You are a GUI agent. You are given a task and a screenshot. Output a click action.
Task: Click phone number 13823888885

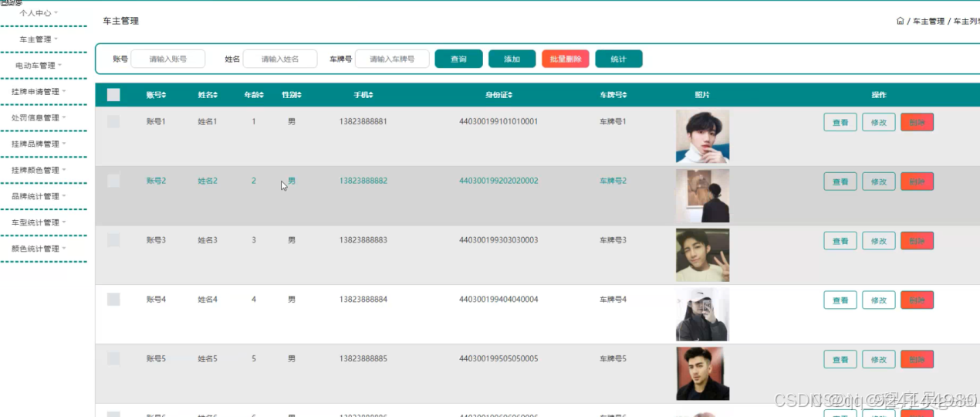coord(363,358)
